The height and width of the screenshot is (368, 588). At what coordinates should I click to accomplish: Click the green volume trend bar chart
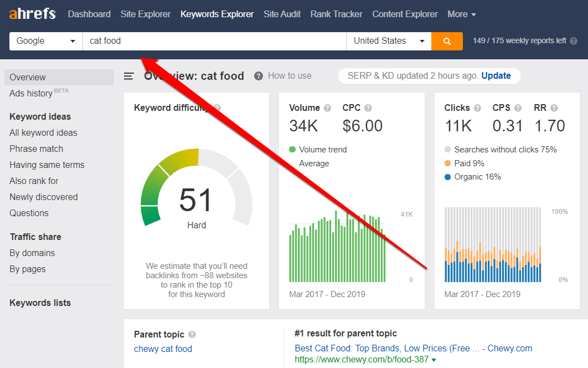click(337, 246)
